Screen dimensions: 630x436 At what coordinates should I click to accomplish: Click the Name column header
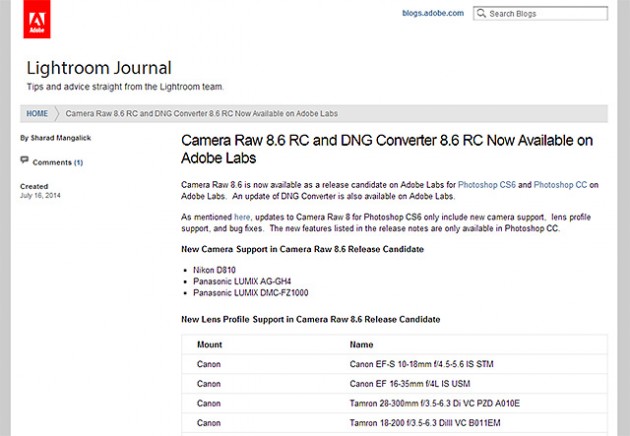tap(361, 344)
